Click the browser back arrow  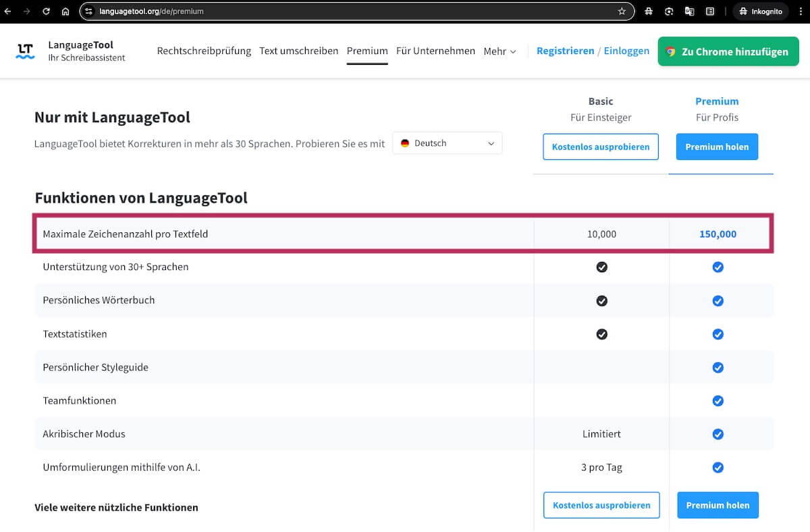[x=7, y=11]
